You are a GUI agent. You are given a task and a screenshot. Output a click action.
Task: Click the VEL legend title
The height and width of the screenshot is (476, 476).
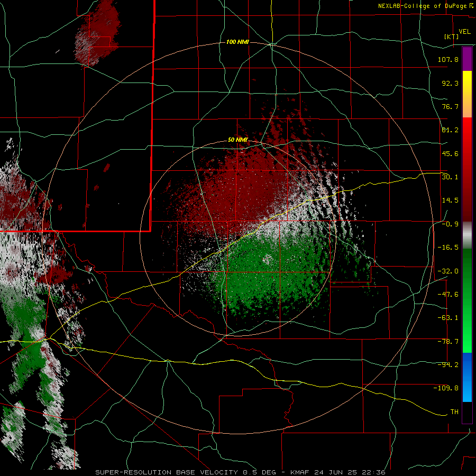click(465, 32)
